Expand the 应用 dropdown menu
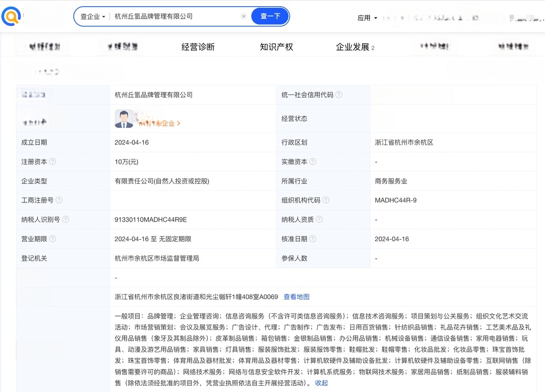 [367, 18]
